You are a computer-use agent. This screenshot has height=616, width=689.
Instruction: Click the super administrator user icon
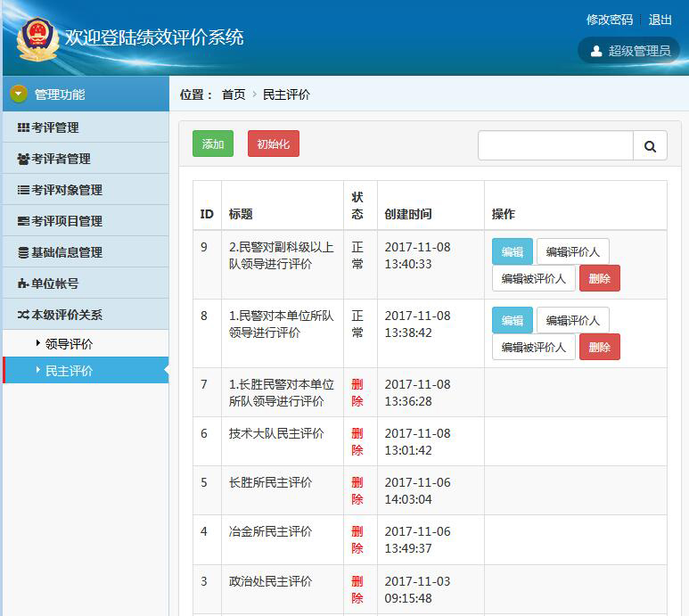[x=597, y=51]
